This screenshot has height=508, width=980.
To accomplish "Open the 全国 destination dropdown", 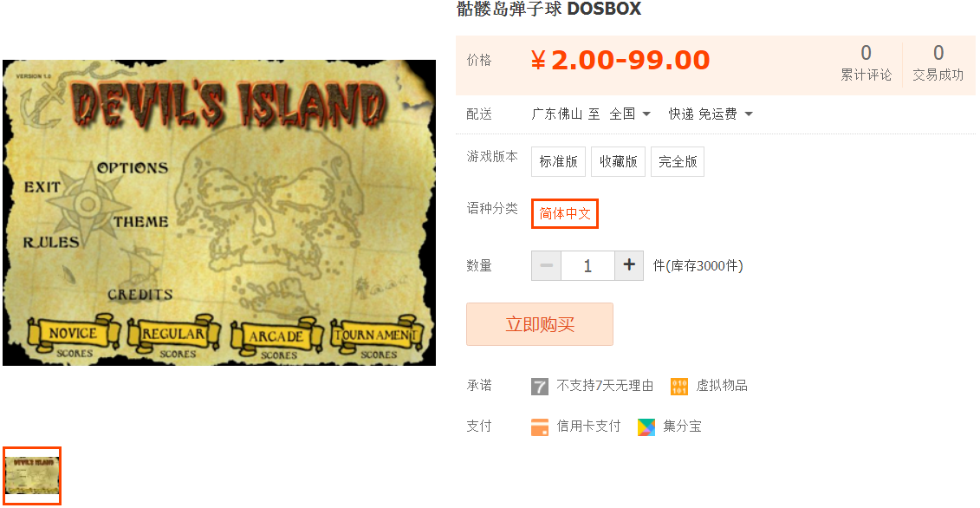I will 630,114.
